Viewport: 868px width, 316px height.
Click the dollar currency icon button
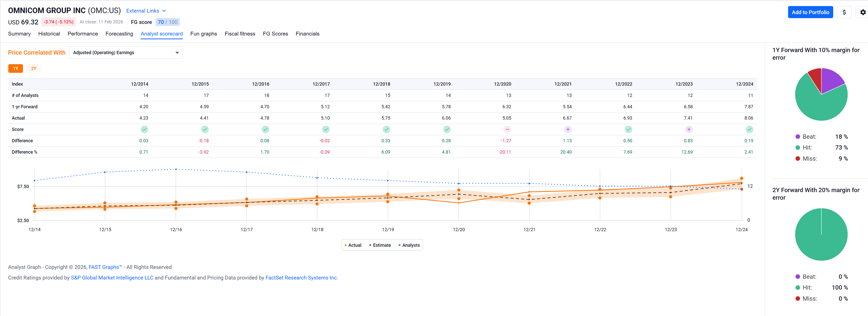click(x=844, y=12)
